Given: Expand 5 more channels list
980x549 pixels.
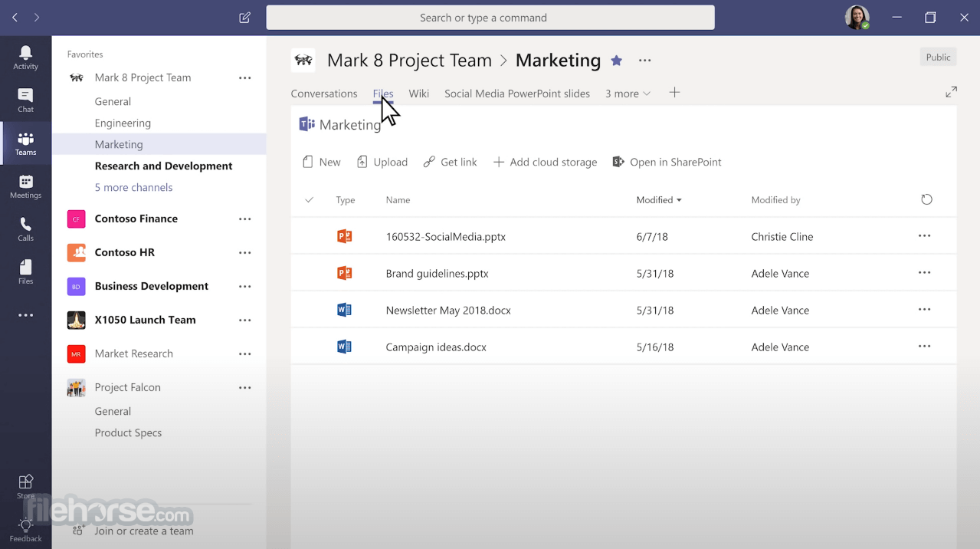Looking at the screenshot, I should (x=133, y=187).
